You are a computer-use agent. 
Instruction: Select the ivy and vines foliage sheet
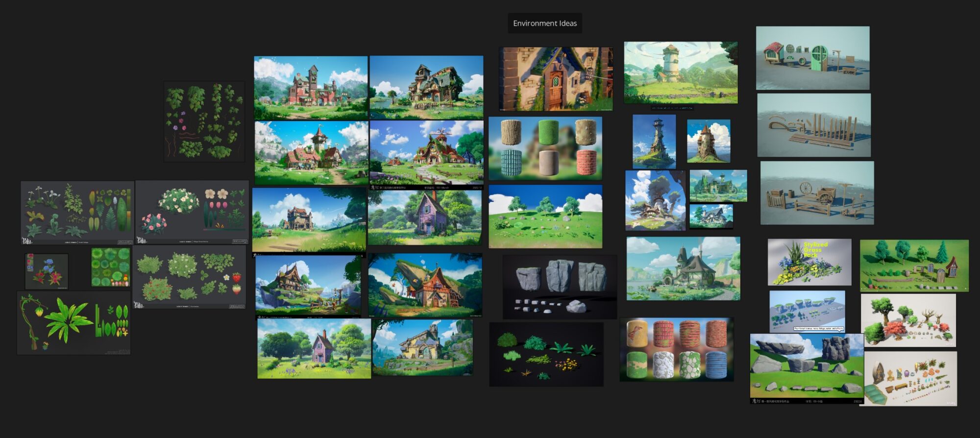[x=204, y=122]
